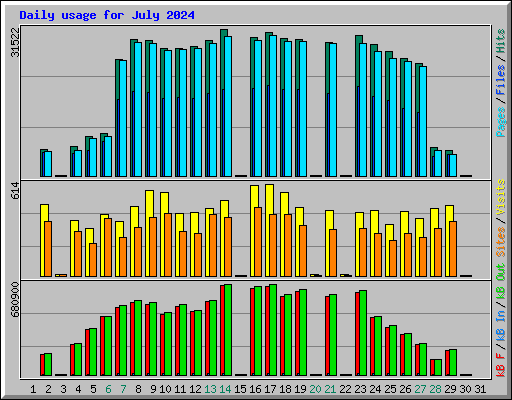This screenshot has height=400, width=512.
Task: Click the 614 visits axis value
Action: [x=15, y=191]
